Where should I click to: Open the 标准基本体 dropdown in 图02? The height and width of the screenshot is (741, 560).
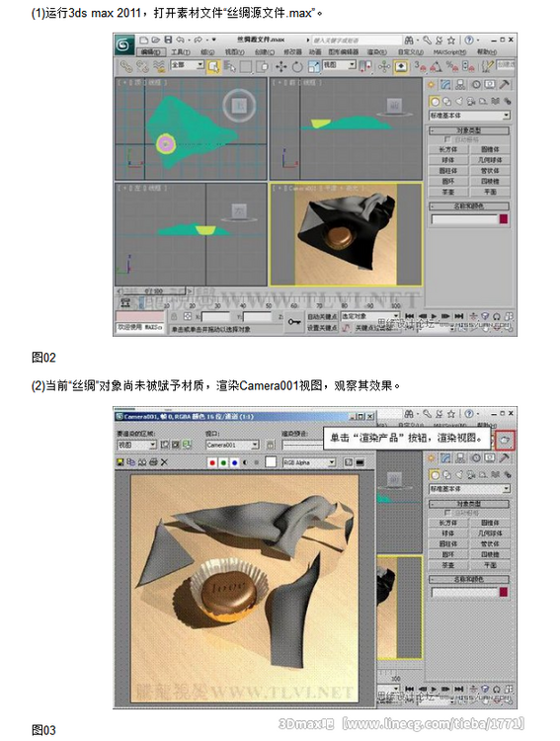pyautogui.click(x=469, y=116)
